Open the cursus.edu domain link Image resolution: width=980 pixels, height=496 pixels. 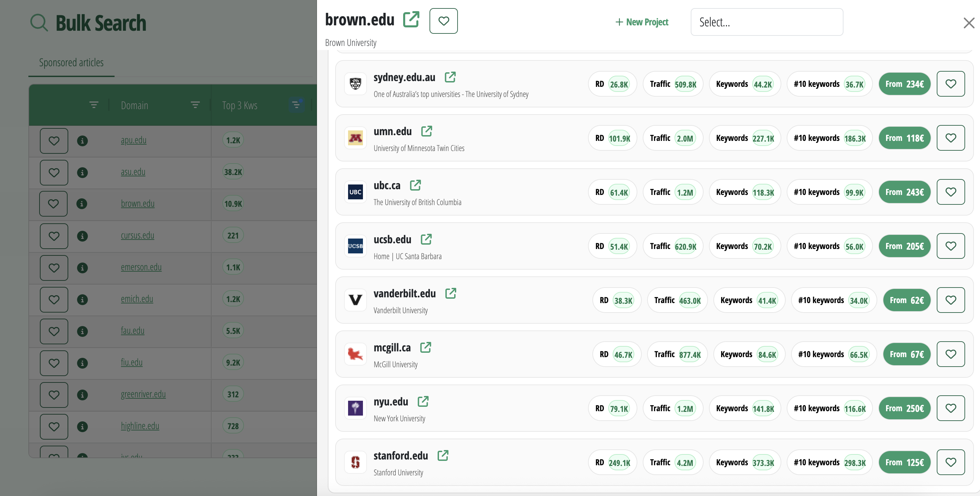tap(137, 235)
